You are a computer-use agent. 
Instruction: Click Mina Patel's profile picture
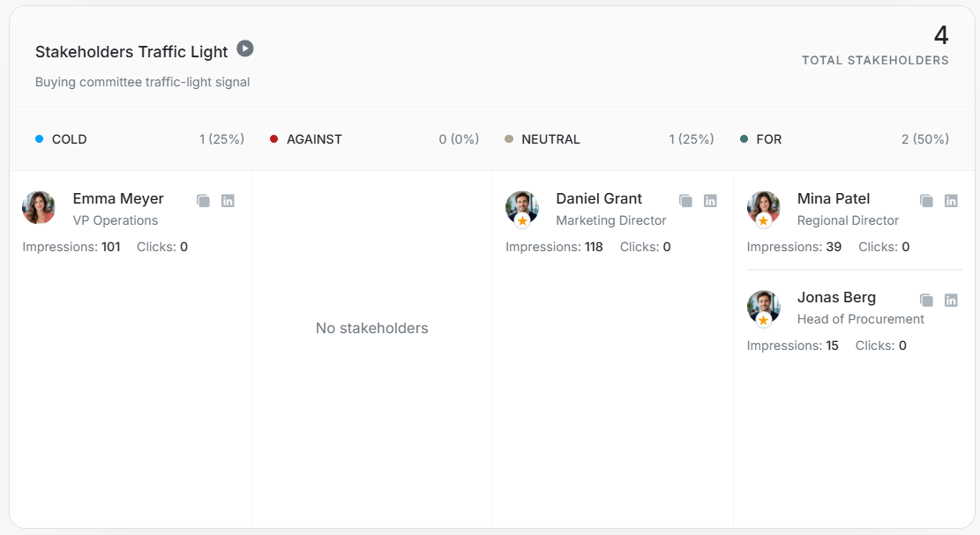[763, 208]
